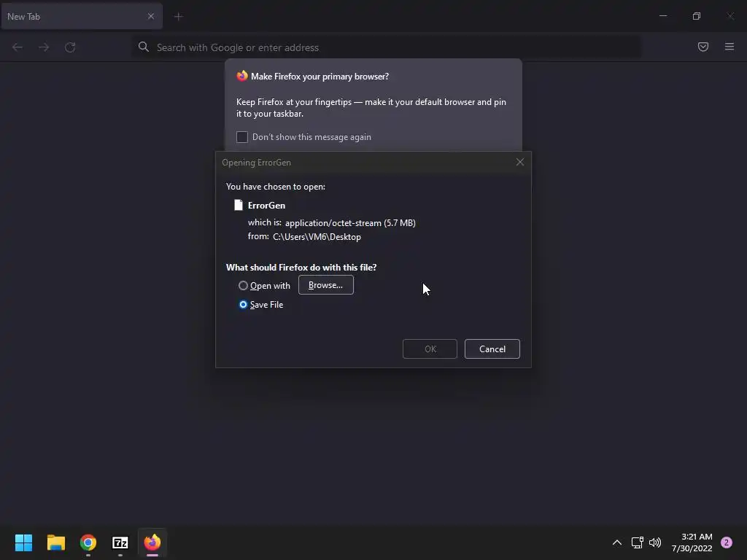The height and width of the screenshot is (560, 747).
Task: Click the Browse... button
Action: click(x=326, y=285)
